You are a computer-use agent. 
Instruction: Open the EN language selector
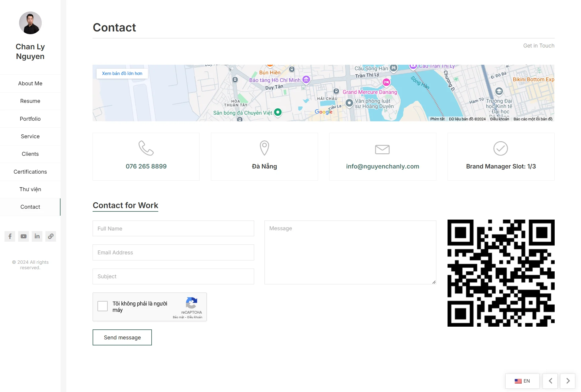click(x=522, y=381)
